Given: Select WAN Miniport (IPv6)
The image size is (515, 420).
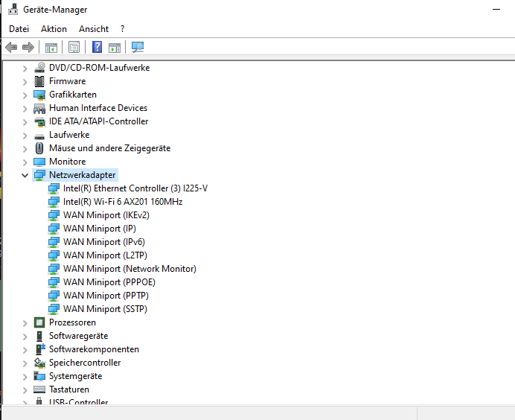Looking at the screenshot, I should [x=104, y=242].
